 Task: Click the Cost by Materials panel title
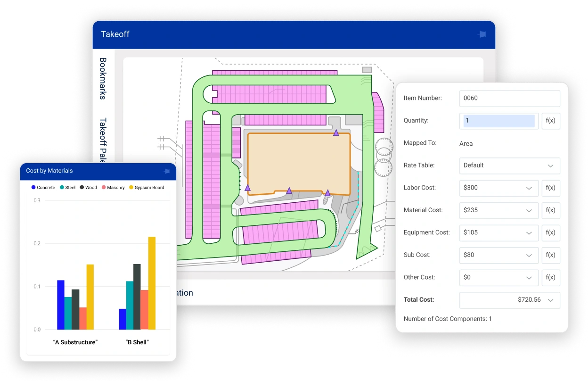[x=49, y=171]
